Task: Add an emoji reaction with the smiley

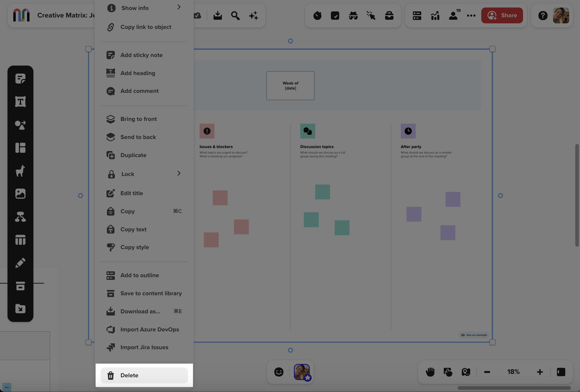Action: coord(279,372)
